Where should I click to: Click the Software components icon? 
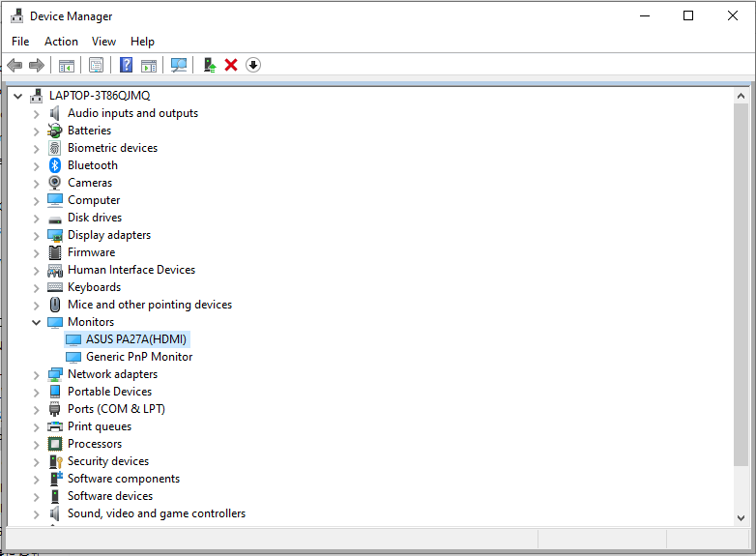[56, 479]
